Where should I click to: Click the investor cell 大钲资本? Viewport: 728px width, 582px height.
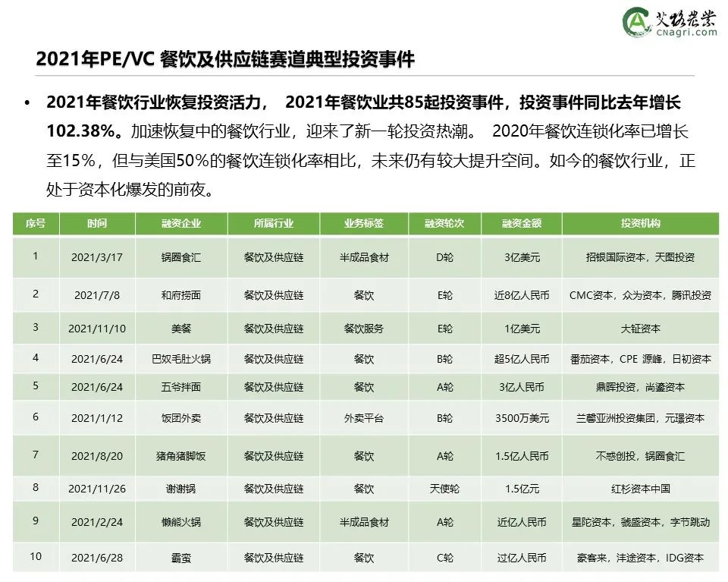pyautogui.click(x=641, y=329)
